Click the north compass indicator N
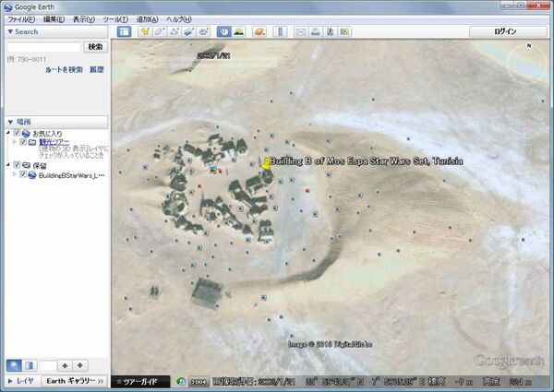554x392 pixels. [x=529, y=45]
